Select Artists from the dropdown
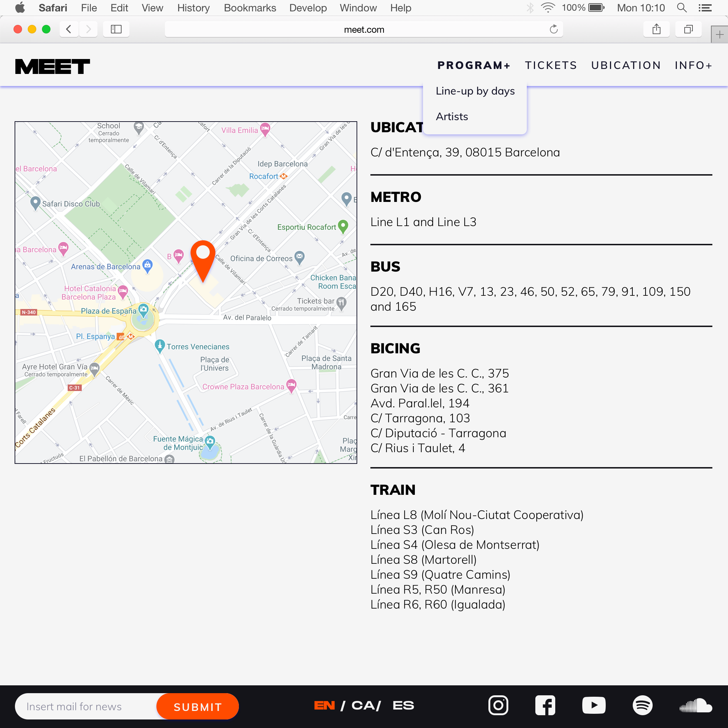Image resolution: width=728 pixels, height=728 pixels. pos(452,117)
